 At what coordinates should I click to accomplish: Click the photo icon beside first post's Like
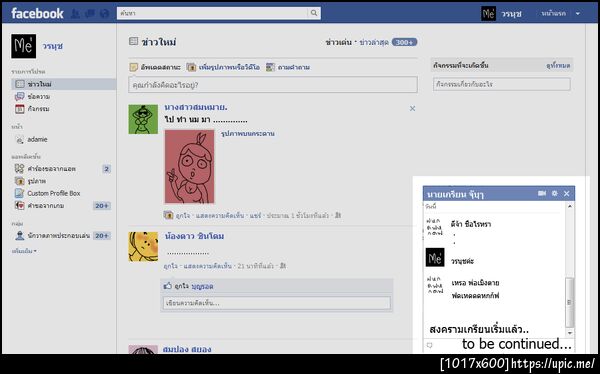click(168, 215)
